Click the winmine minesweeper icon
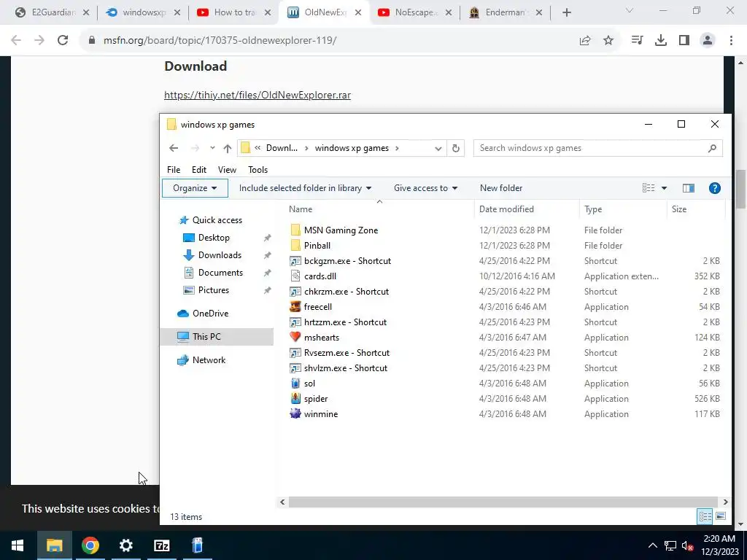 295,414
